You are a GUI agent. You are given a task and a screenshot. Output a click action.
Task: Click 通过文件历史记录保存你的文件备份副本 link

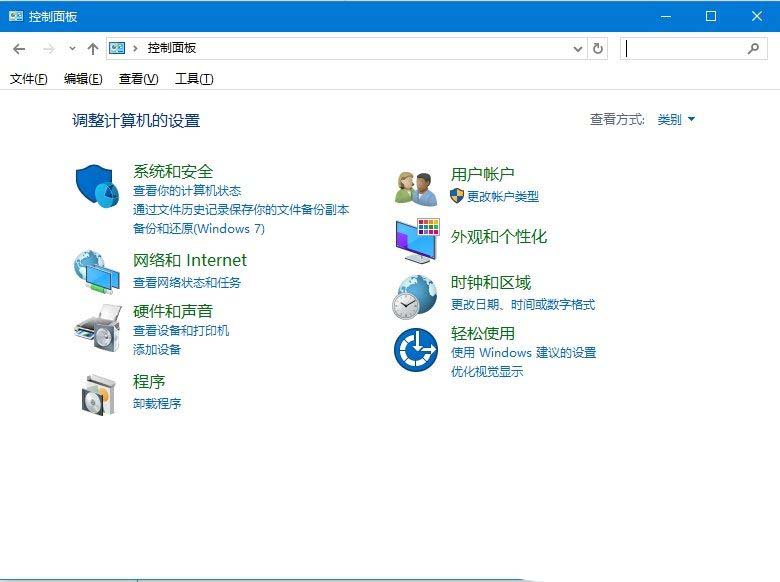(241, 209)
